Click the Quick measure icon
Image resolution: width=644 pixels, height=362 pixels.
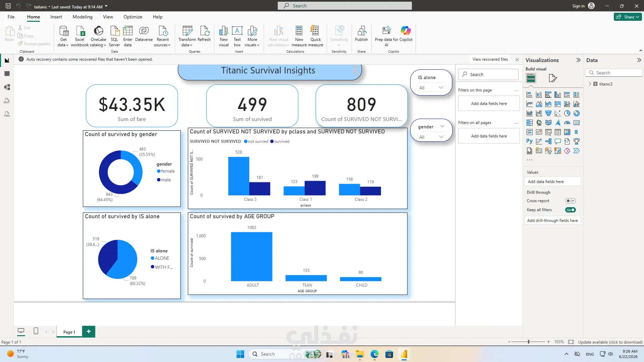(x=316, y=36)
